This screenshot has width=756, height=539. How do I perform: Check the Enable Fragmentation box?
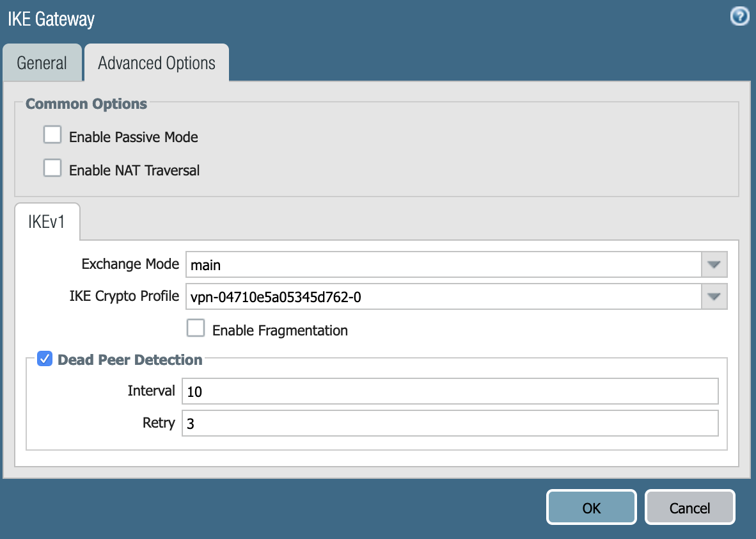(196, 328)
